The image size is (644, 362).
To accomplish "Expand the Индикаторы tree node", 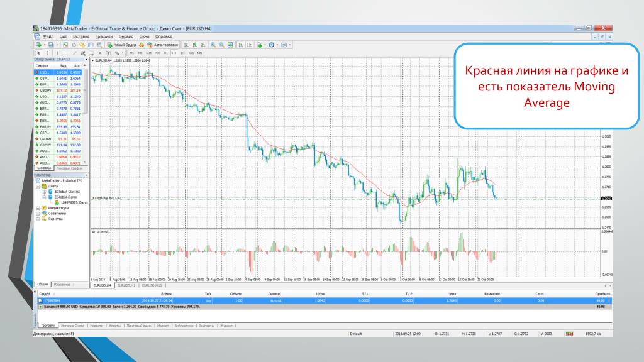I will 38,208.
